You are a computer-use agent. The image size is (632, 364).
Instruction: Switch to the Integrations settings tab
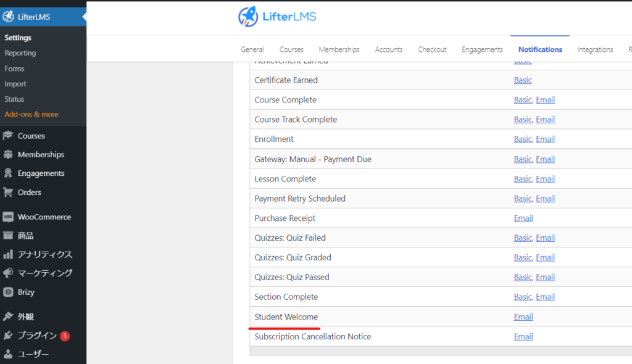point(595,49)
